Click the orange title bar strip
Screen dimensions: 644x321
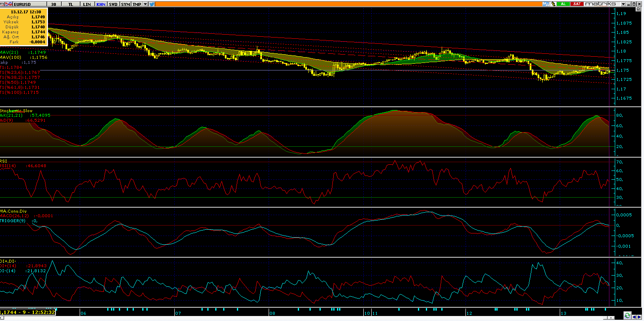tap(334, 4)
